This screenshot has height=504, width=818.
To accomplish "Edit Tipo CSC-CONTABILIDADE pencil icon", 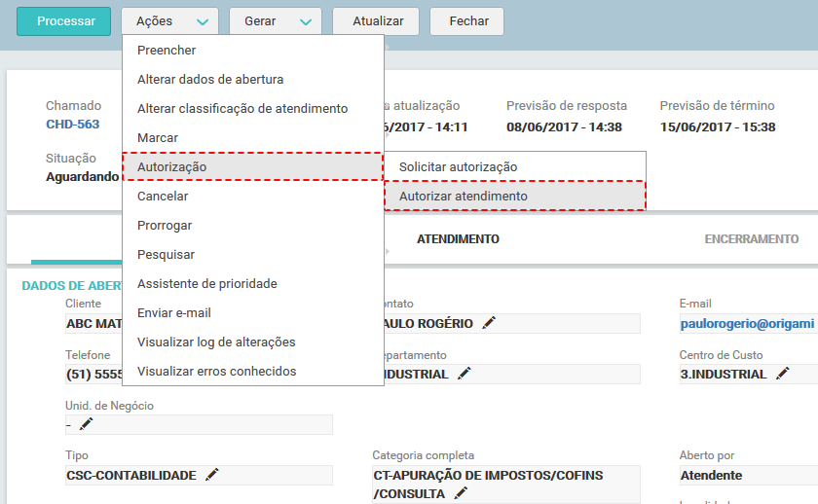I will pyautogui.click(x=212, y=475).
